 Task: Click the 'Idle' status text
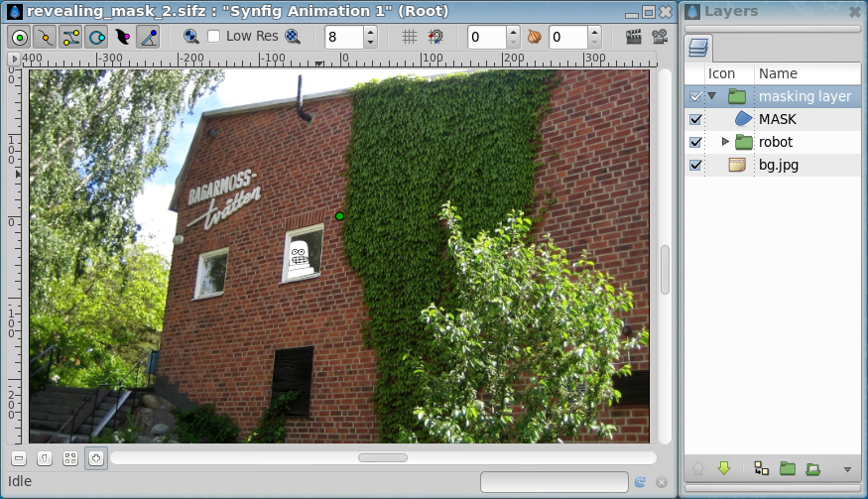[x=20, y=481]
